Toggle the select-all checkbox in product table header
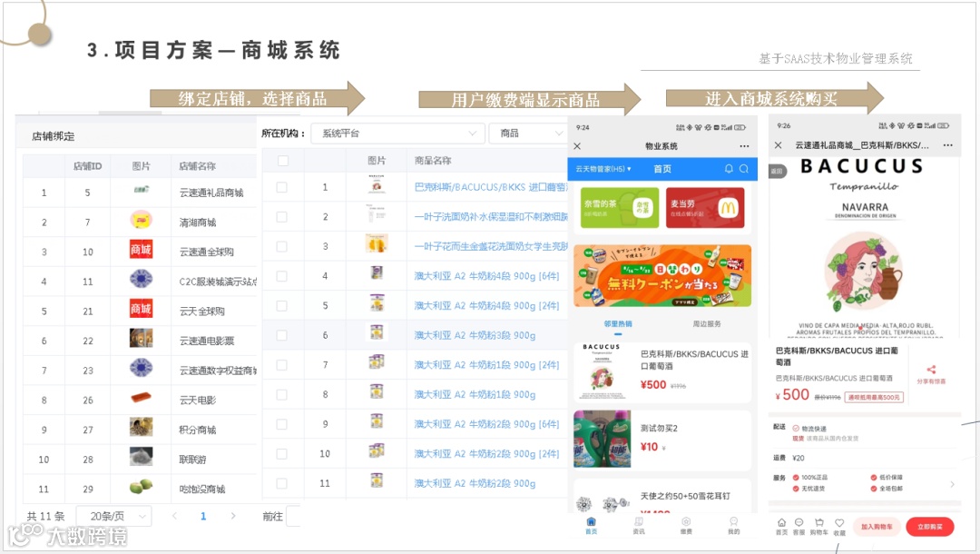The height and width of the screenshot is (554, 980). coord(283,161)
